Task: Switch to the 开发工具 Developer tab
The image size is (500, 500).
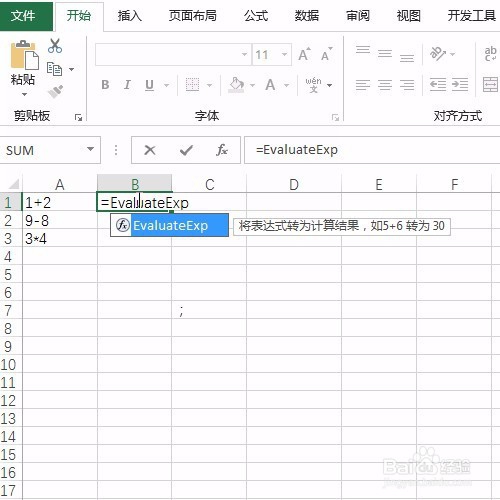Action: click(471, 16)
